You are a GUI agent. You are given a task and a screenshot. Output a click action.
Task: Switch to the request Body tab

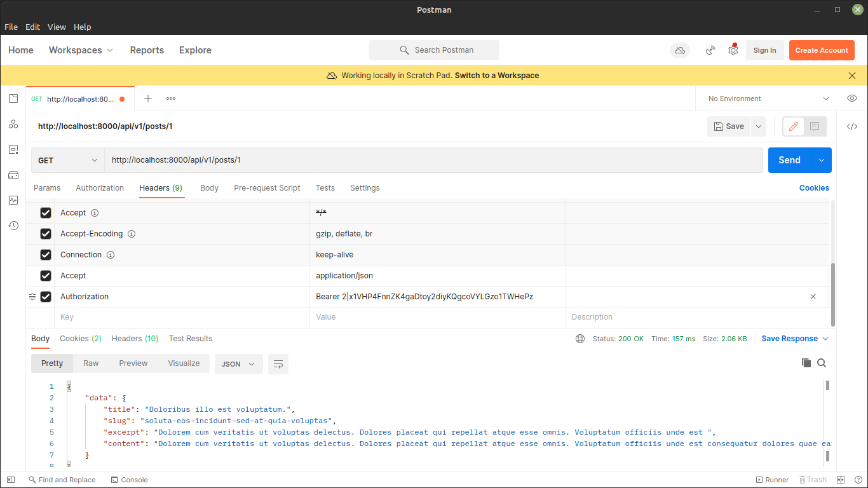pos(210,188)
